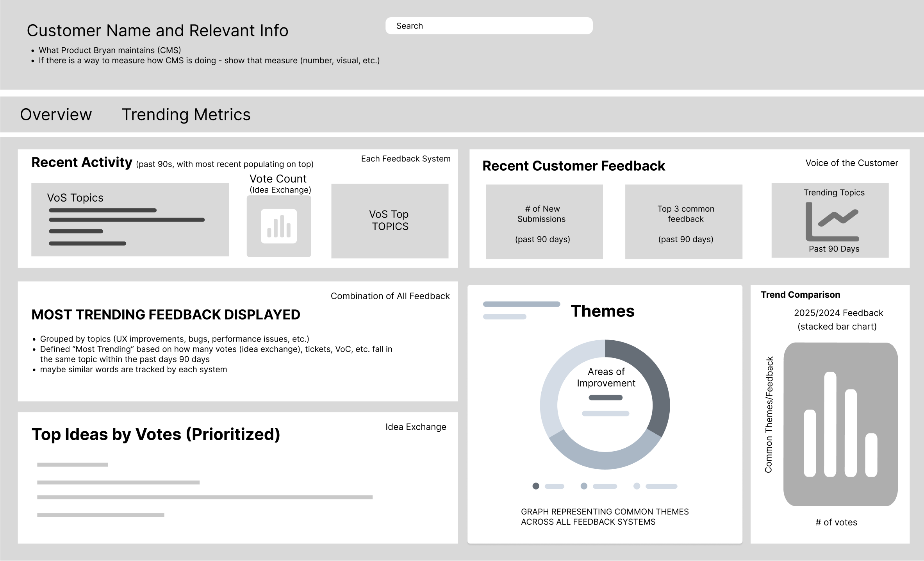Click the Recent Activity heading
Screen dimensions: 924x561
tap(82, 162)
